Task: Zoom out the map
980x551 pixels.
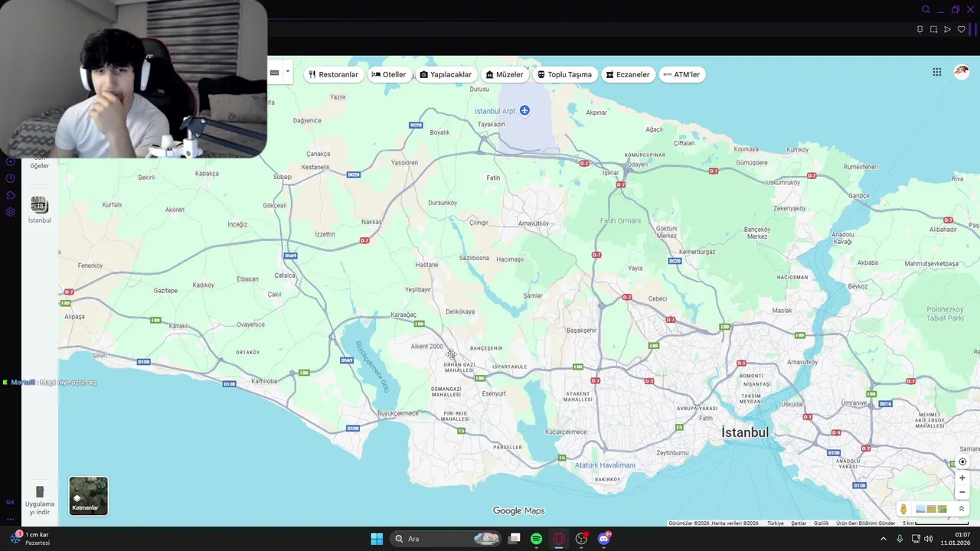Action: (962, 492)
